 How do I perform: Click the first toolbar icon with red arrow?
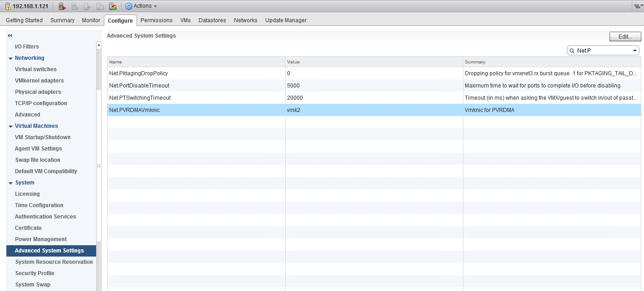(63, 6)
